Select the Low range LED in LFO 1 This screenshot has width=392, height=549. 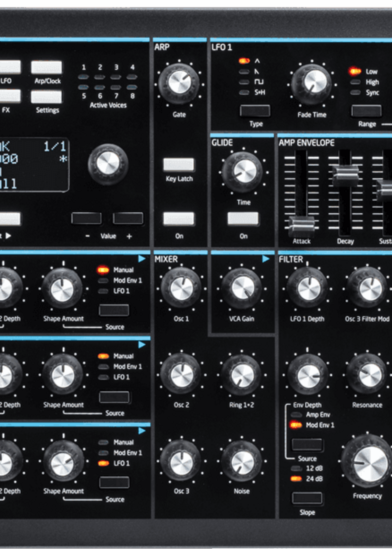coord(355,71)
